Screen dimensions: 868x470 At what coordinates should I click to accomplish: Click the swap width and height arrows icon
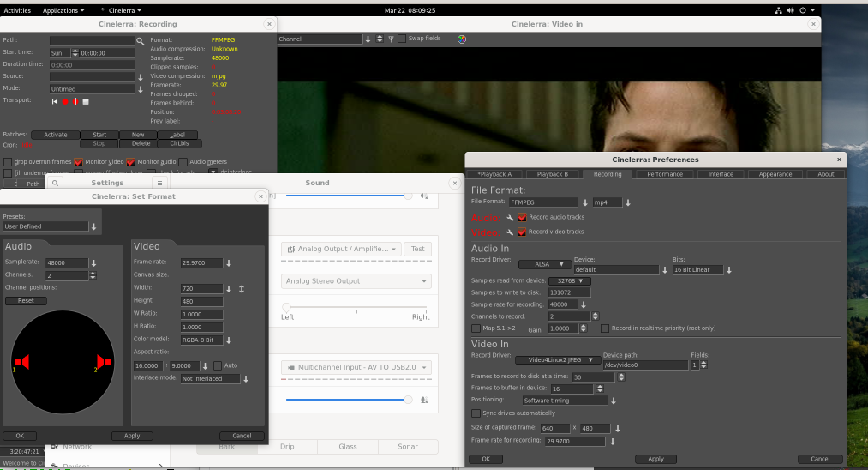click(242, 289)
